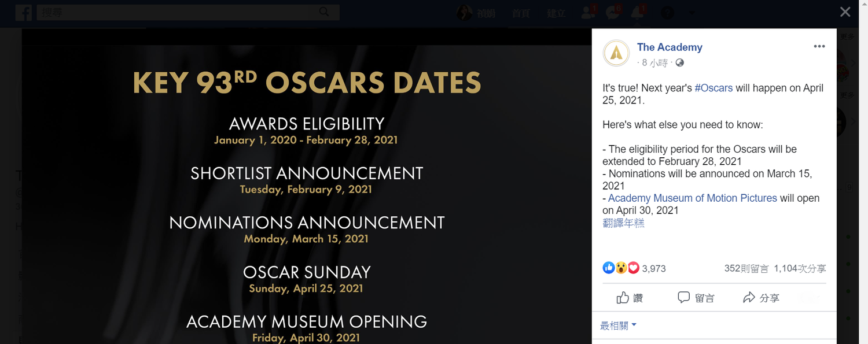This screenshot has width=868, height=344.
Task: Open the post options three-dot menu
Action: click(x=819, y=47)
